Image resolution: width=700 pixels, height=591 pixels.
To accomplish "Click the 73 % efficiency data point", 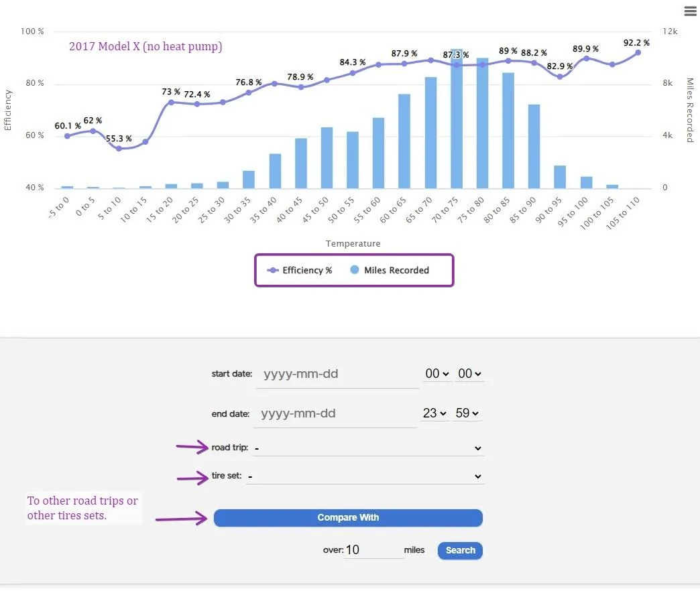I will tap(171, 103).
